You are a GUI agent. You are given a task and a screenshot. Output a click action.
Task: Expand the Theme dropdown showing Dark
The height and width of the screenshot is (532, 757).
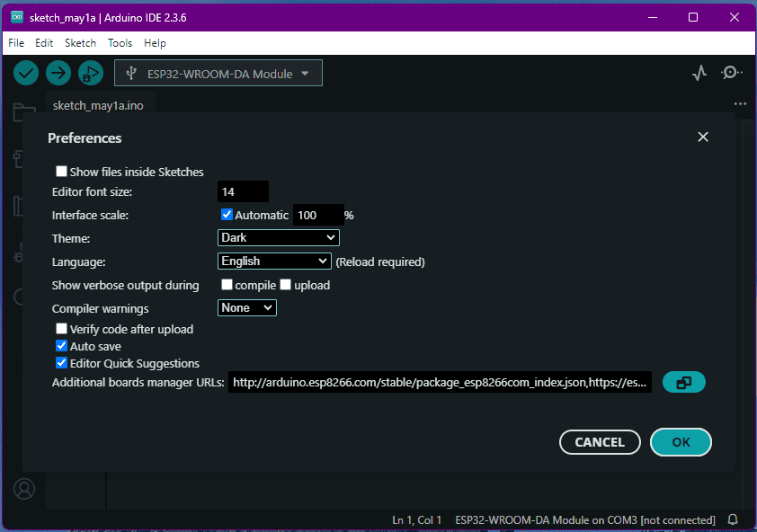coord(279,237)
